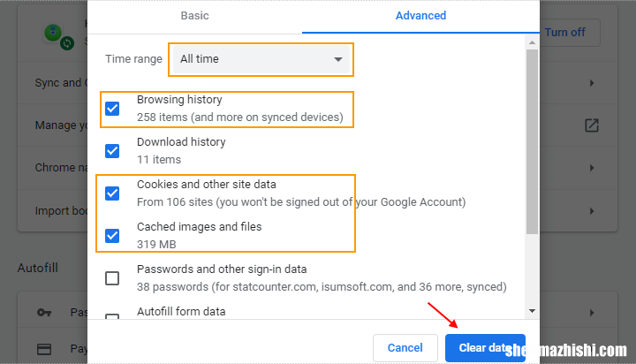
Task: Click the scrollbar up arrow in dialog
Action: click(x=532, y=42)
